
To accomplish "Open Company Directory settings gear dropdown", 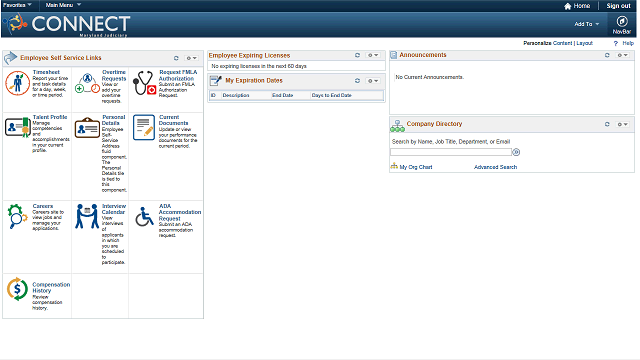I will (622, 124).
